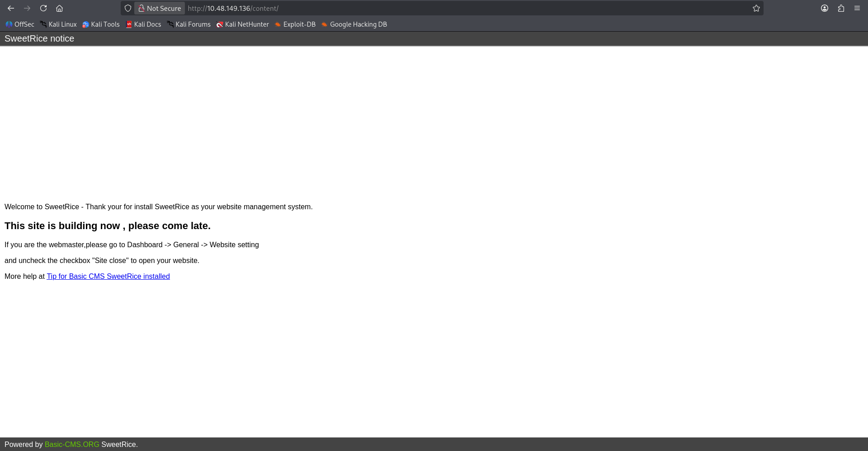Bookmark this page with the star icon
Viewport: 868px width, 451px height.
click(756, 8)
